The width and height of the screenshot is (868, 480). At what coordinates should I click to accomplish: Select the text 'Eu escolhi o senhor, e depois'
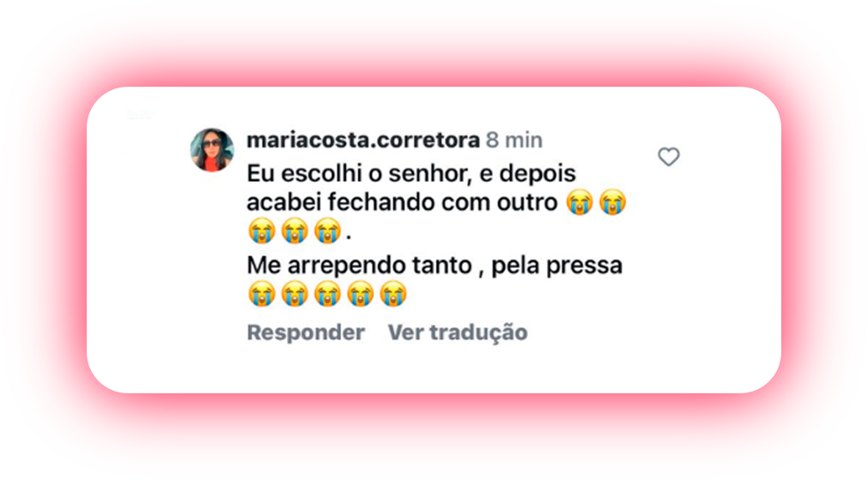[411, 173]
